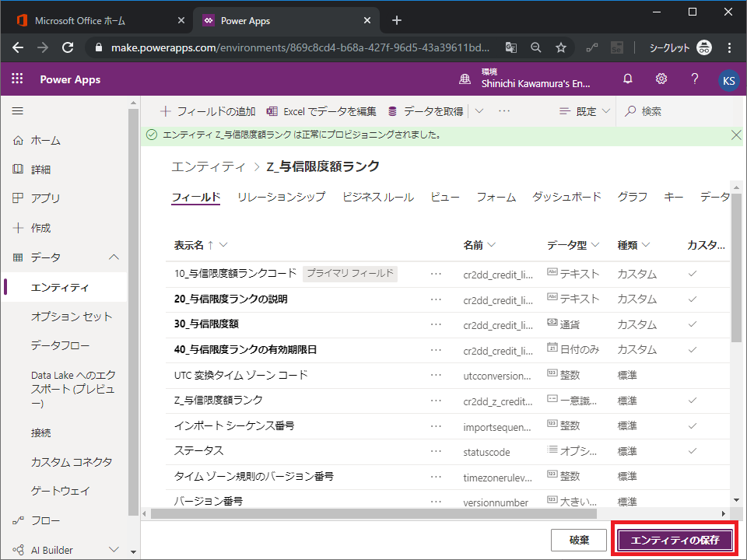Click the エンティティの保存 button
The image size is (747, 560).
(675, 540)
